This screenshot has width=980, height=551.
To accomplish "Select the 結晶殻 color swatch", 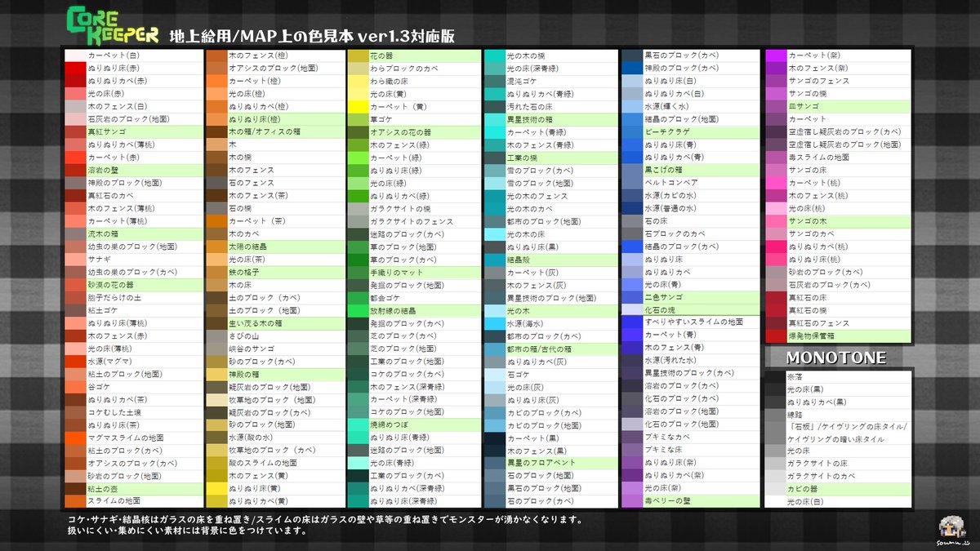I will coord(495,260).
